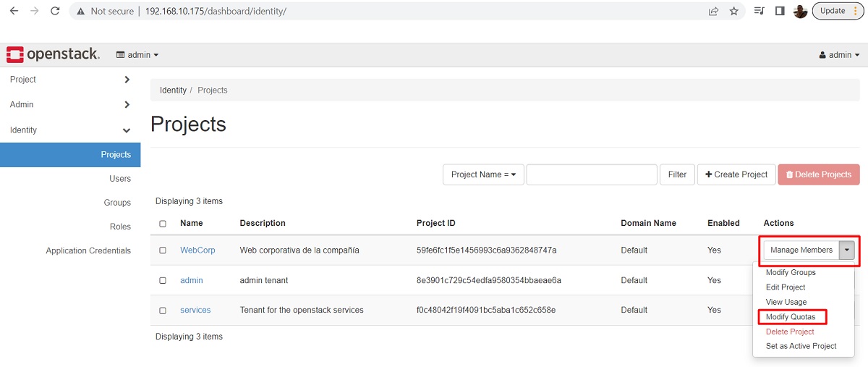Click the browser address bar URL
This screenshot has width=868, height=367.
point(216,11)
